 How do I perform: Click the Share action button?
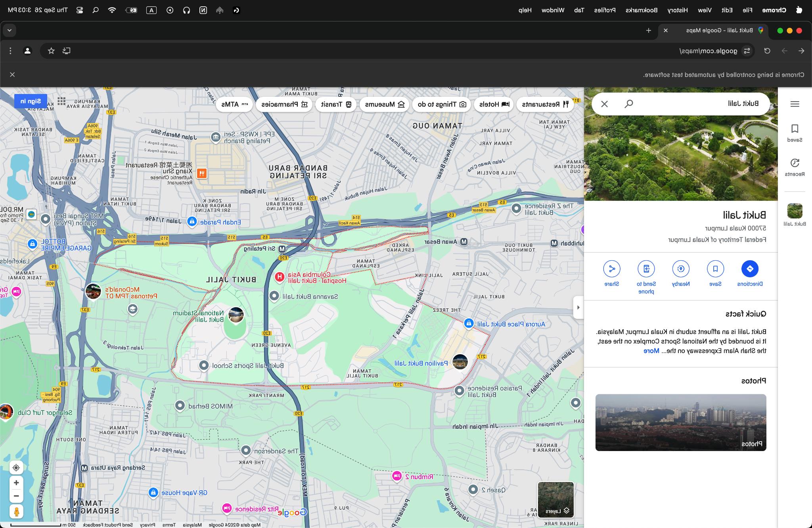tap(612, 269)
